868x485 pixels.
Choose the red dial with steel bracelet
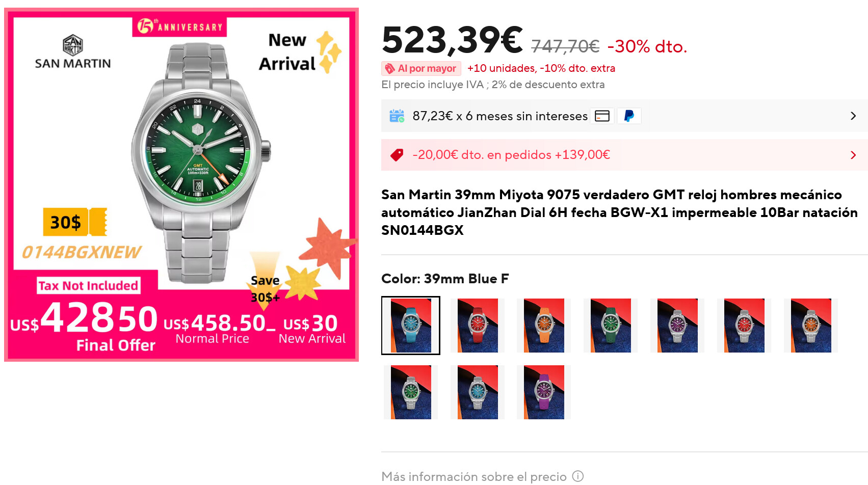[744, 326]
